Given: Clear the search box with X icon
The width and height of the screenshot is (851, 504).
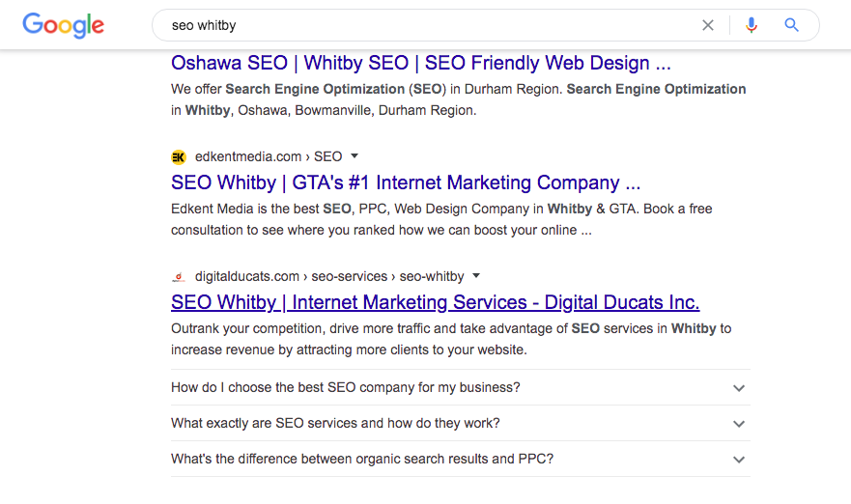Looking at the screenshot, I should pos(708,25).
